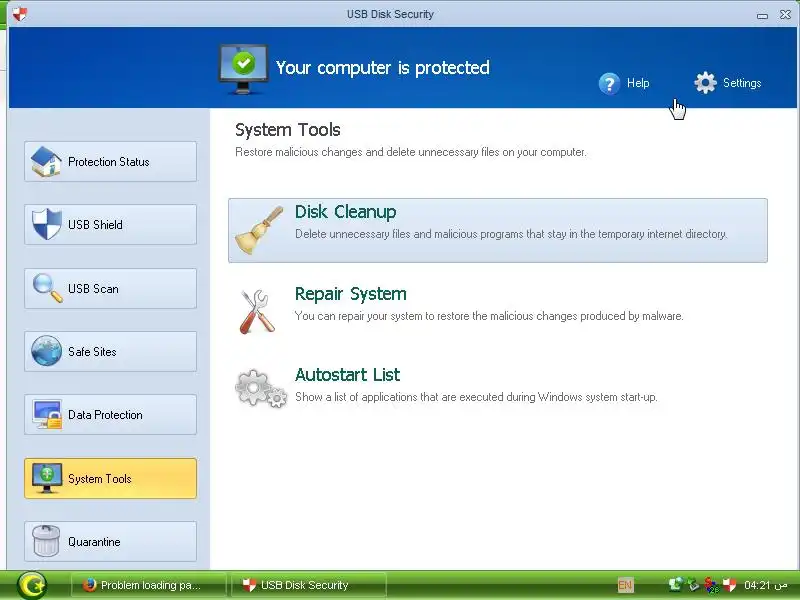Click the Repair System tools icon
The width and height of the screenshot is (800, 600).
point(257,311)
